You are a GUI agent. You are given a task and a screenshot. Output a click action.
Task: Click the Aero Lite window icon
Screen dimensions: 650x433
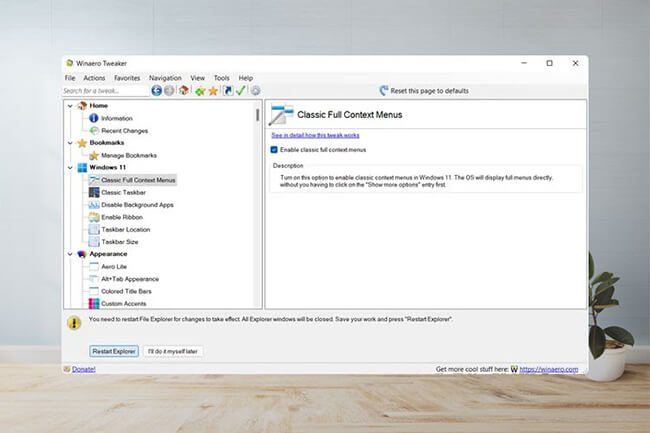(94, 266)
